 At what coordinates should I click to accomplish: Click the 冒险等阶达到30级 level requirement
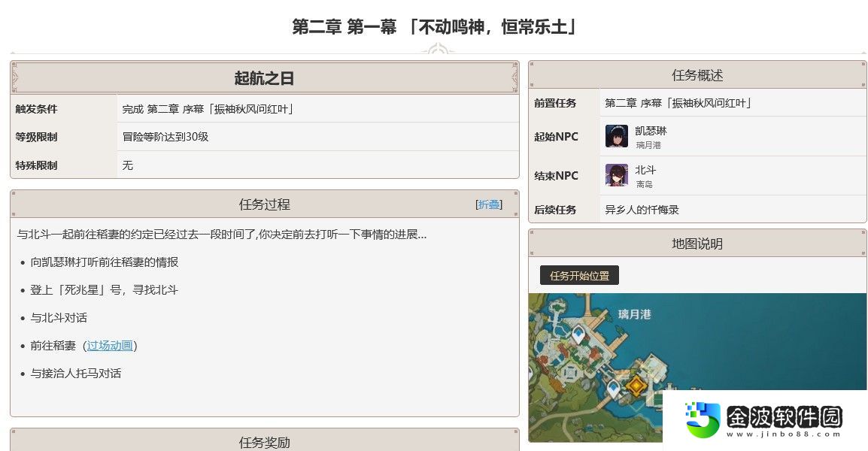point(165,137)
